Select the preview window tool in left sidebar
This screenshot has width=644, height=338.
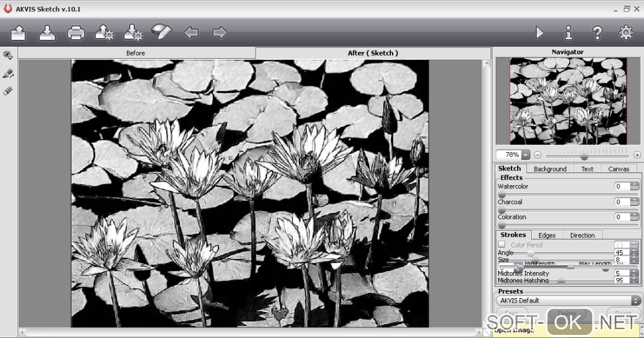(8, 55)
